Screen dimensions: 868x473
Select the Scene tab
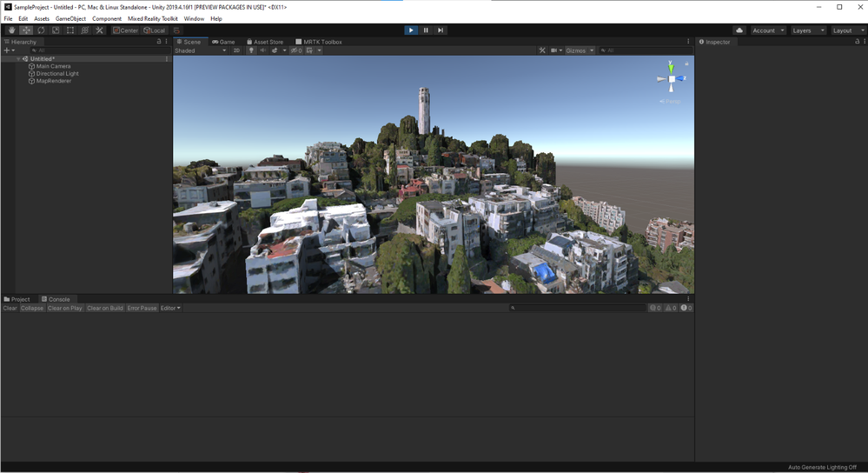(x=189, y=42)
